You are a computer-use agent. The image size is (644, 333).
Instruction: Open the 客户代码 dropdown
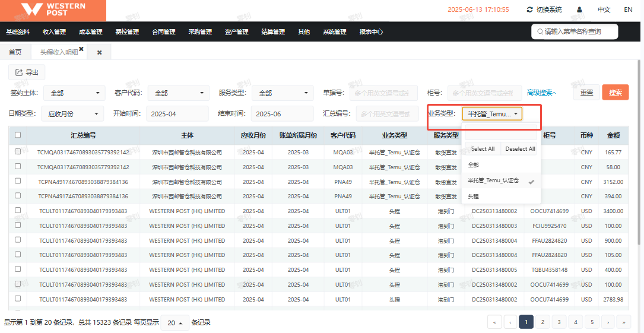coord(178,93)
